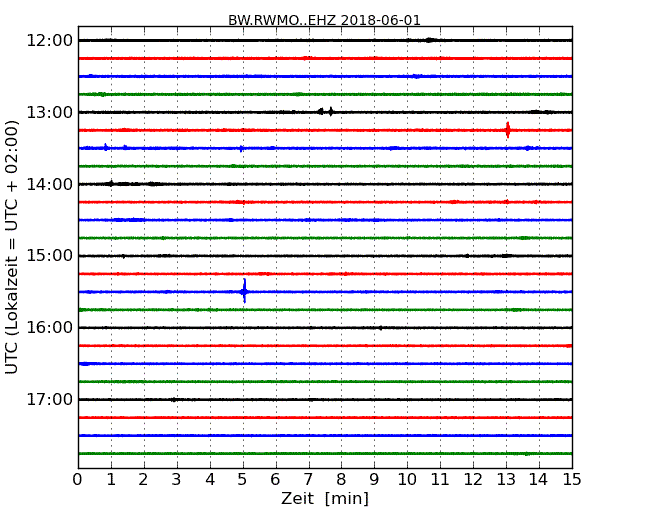Click the x-axis tick label 11
The image size is (650, 520).
point(440,479)
